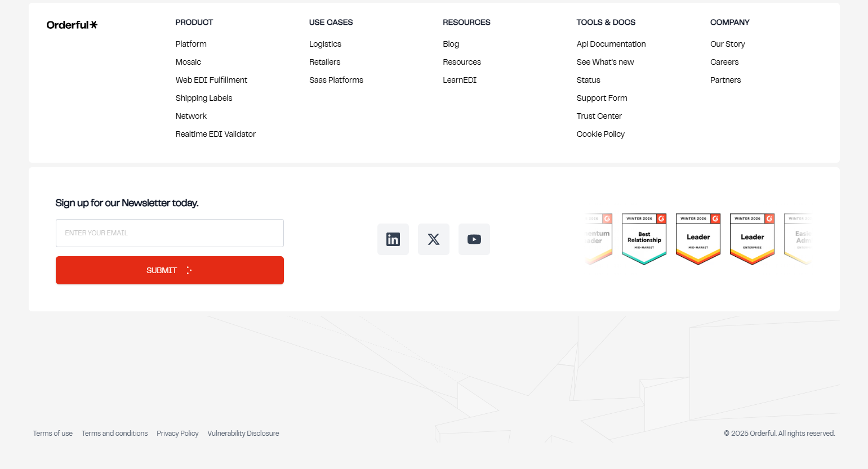Select the G2 Leader Enterprise badge

point(752,239)
